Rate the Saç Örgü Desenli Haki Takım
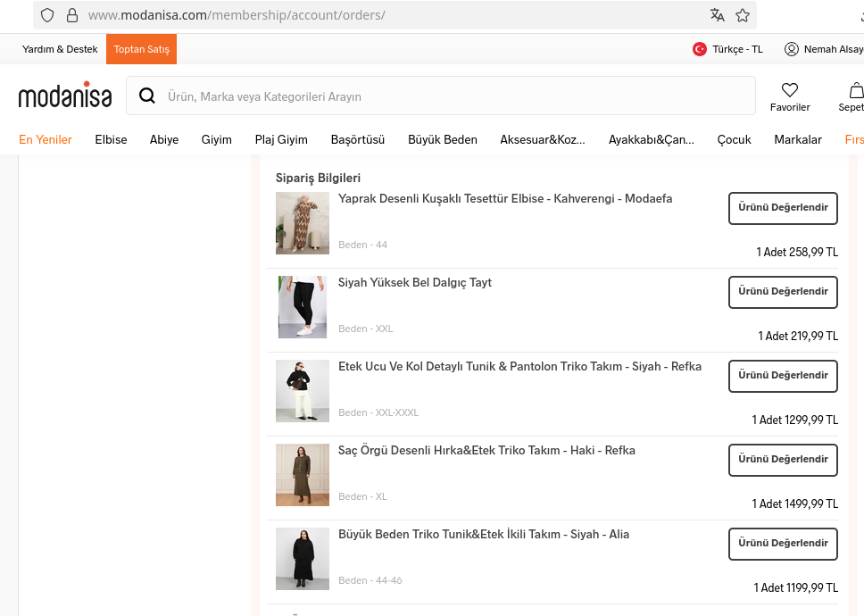The image size is (864, 616). click(x=783, y=460)
